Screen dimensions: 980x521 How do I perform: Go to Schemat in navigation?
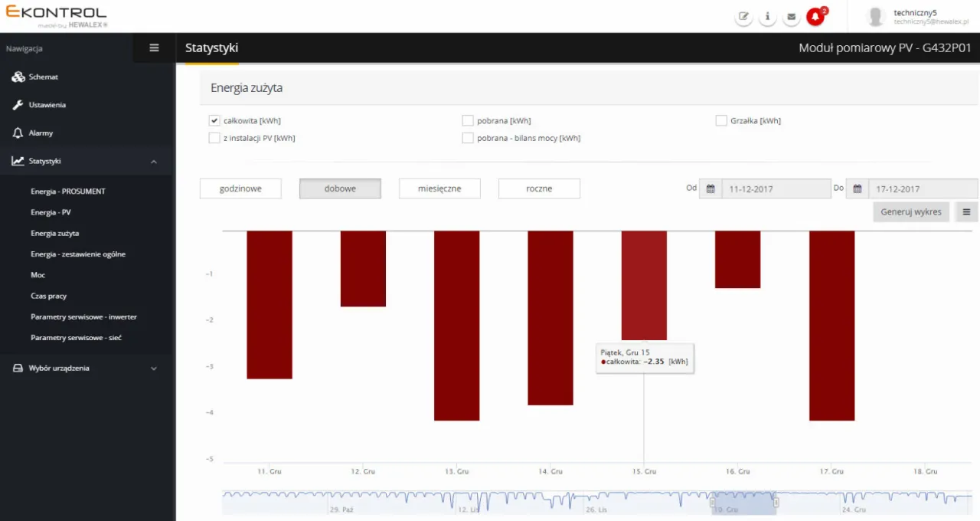pos(43,77)
